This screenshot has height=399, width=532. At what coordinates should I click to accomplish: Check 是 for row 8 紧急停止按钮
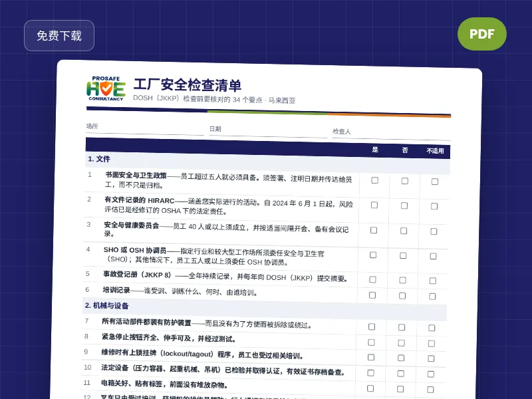[x=372, y=342]
